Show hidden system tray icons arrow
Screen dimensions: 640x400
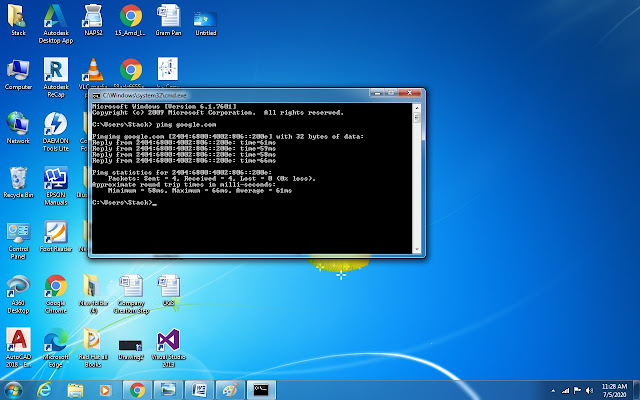[553, 391]
